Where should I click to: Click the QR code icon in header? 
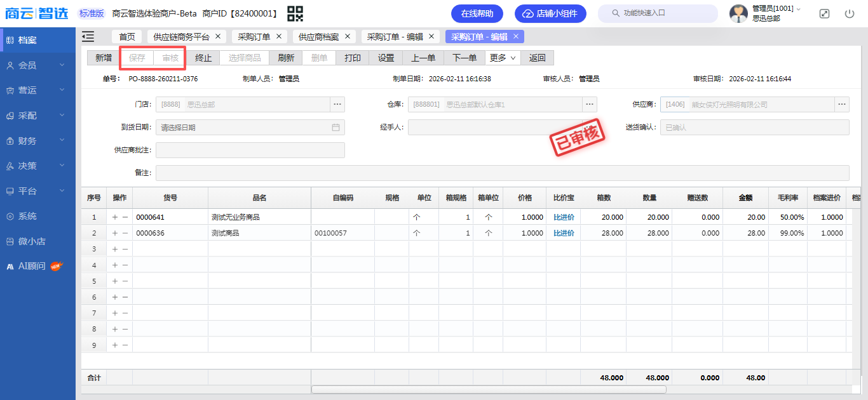295,13
